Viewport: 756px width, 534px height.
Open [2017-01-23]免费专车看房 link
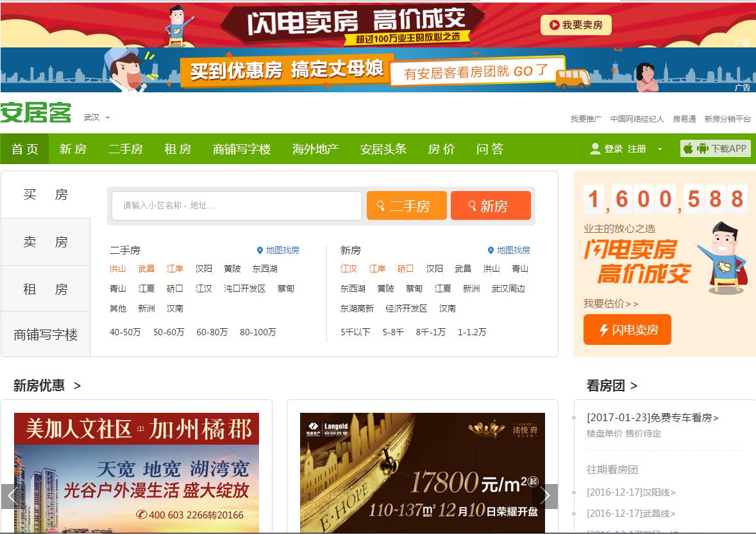652,418
